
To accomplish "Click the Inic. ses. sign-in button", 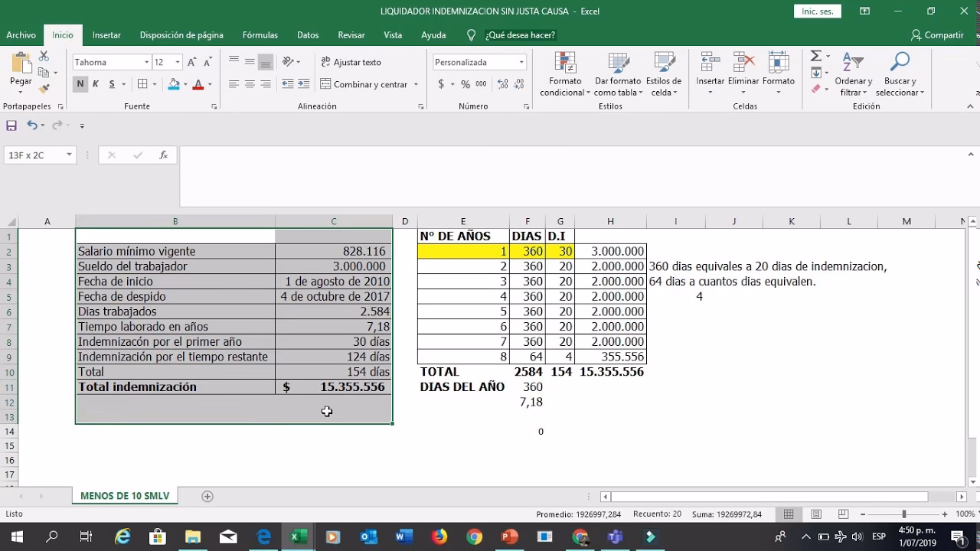I will coord(817,11).
